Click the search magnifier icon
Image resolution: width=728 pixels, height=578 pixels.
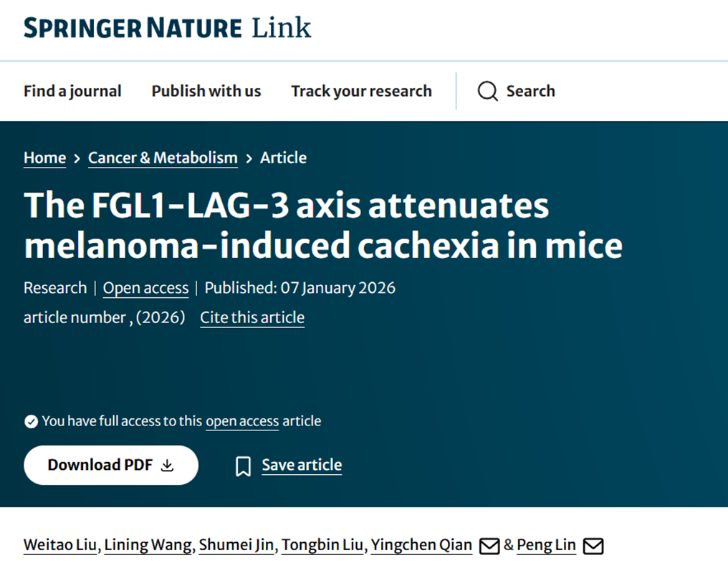tap(487, 92)
